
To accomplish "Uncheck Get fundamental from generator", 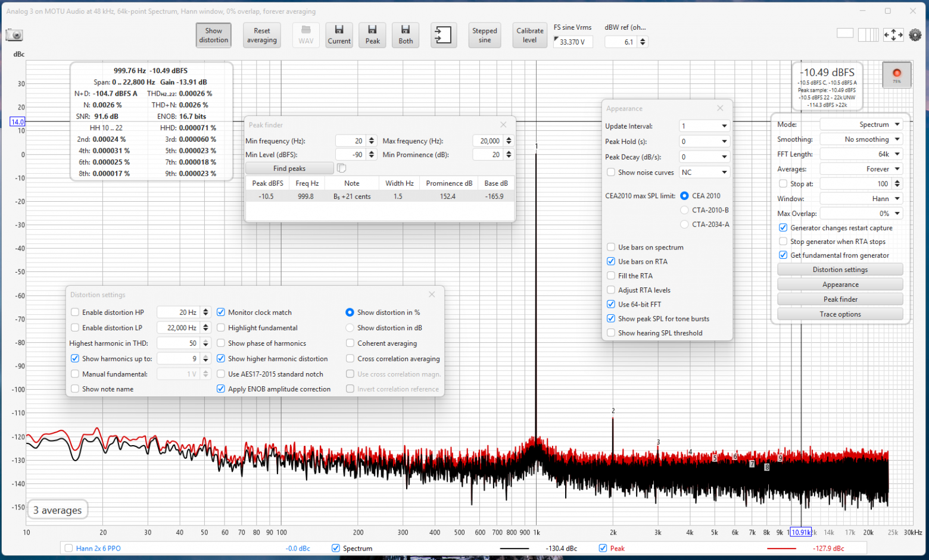I will [x=783, y=255].
